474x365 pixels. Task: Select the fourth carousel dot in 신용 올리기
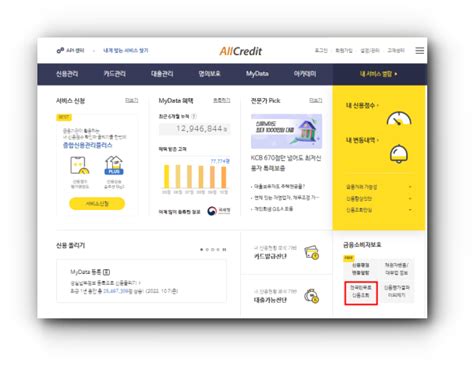tap(218, 249)
